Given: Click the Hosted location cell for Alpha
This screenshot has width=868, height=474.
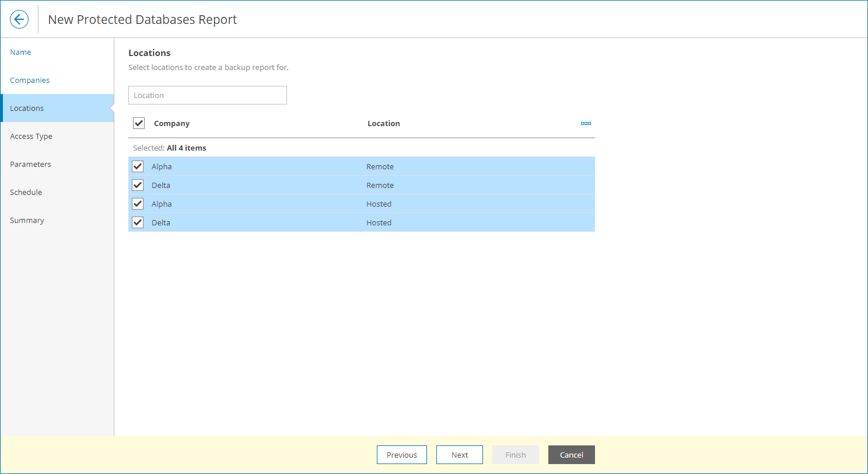Looking at the screenshot, I should click(379, 204).
